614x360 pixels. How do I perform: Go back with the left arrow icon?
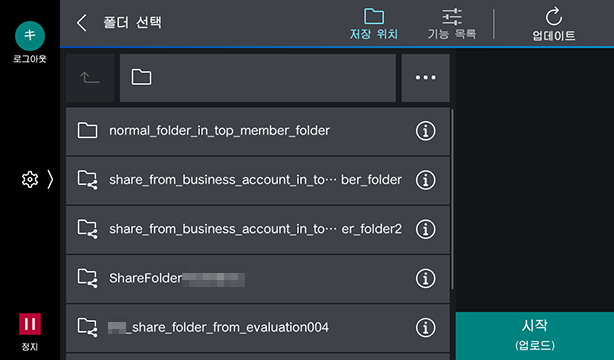pos(81,23)
